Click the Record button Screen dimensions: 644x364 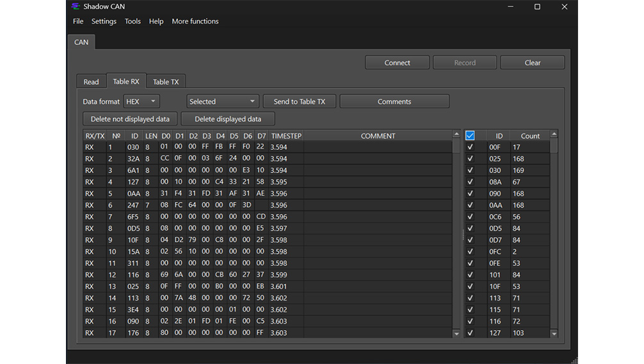[465, 63]
